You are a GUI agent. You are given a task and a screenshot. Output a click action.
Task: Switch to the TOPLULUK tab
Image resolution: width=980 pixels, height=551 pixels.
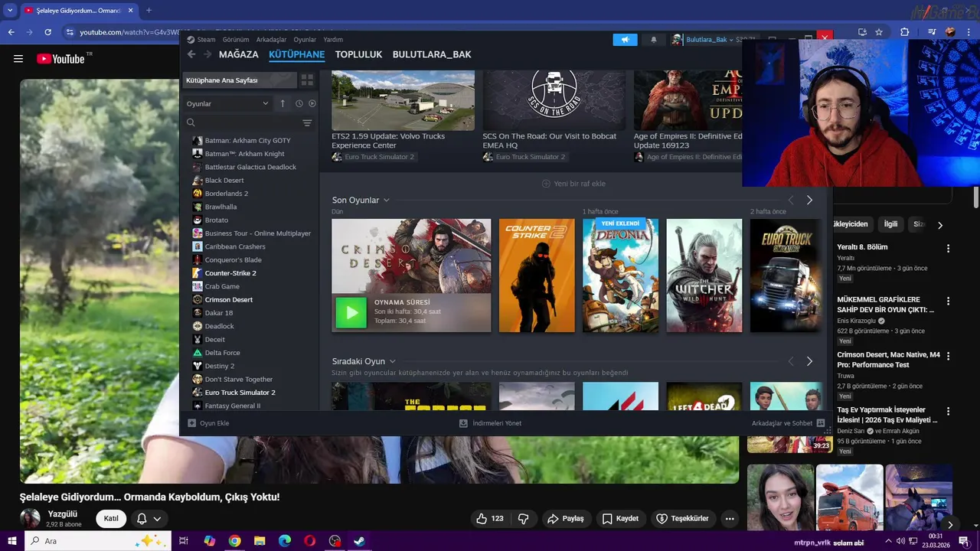click(x=358, y=54)
